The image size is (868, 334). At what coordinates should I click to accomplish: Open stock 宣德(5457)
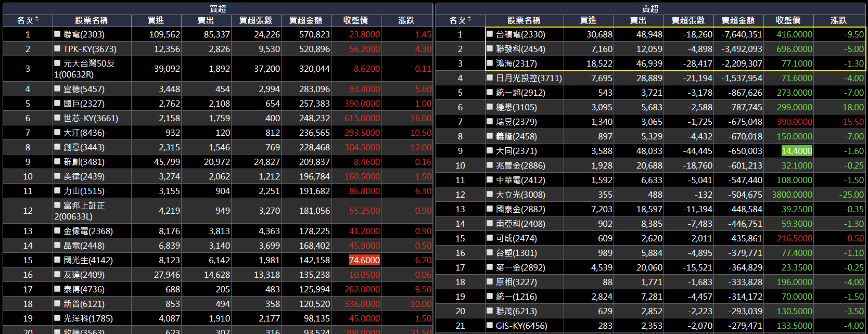(84, 89)
